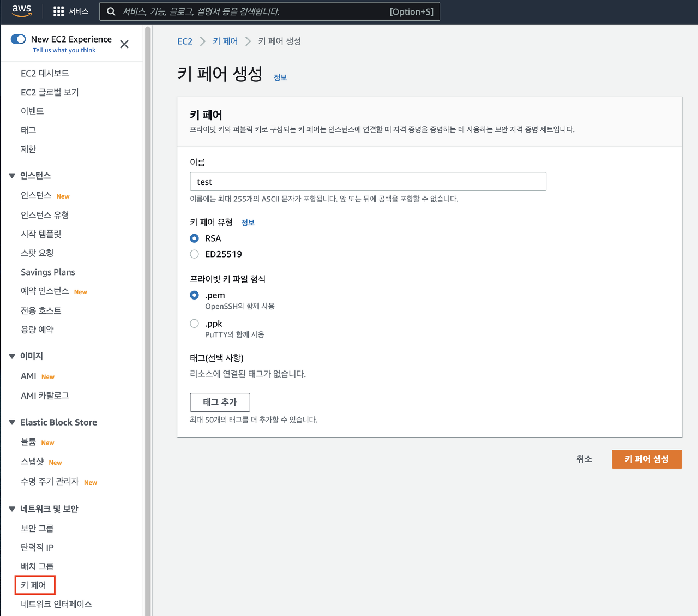Collapse the 인스턴스 sidebar section
698x616 pixels.
point(12,176)
